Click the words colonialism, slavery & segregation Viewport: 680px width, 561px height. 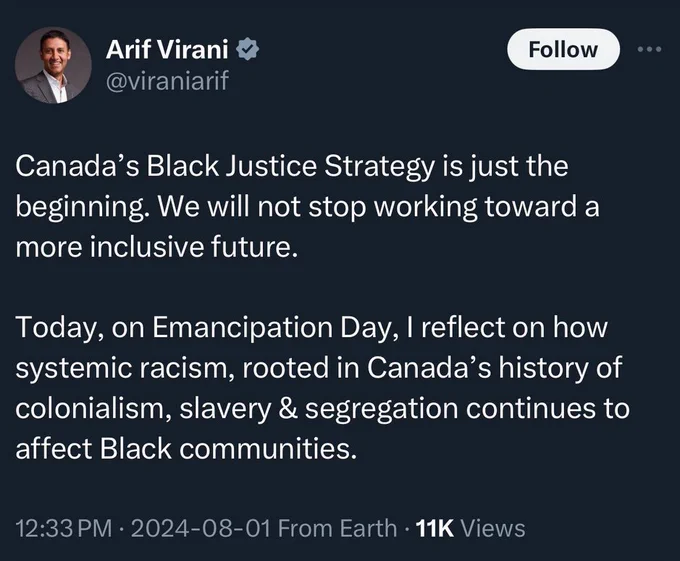(x=237, y=409)
